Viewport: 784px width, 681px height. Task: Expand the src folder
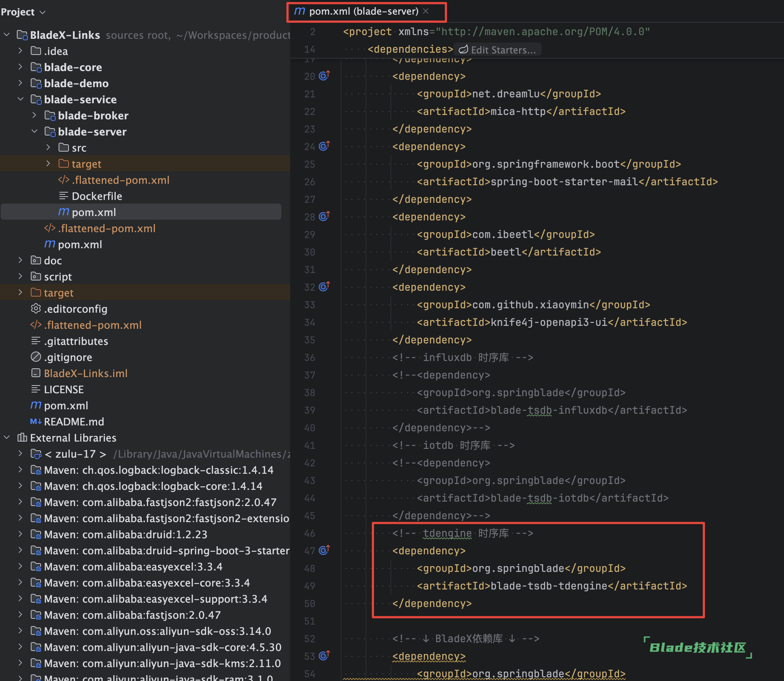[x=48, y=148]
